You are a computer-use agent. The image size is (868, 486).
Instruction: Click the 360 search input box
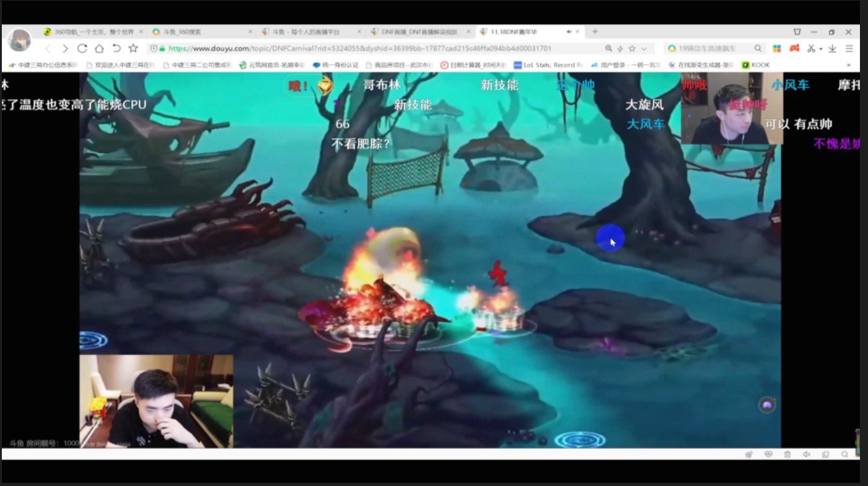point(715,48)
